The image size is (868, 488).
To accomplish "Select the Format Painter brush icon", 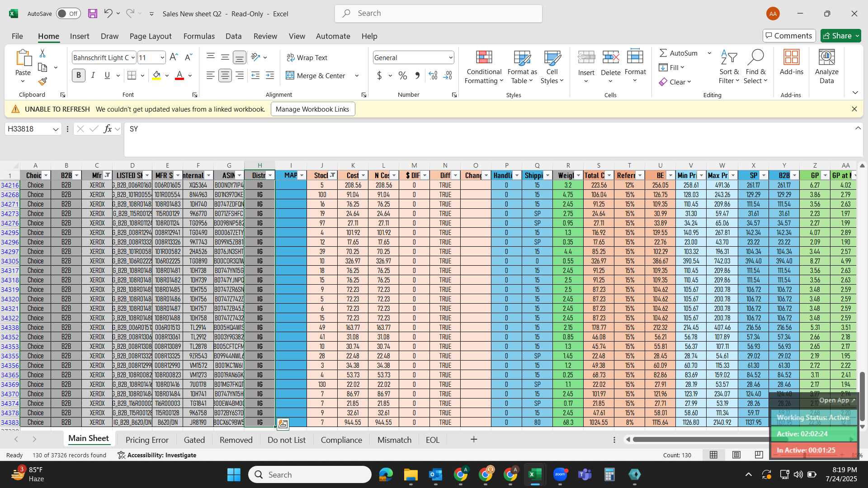I will (x=42, y=81).
